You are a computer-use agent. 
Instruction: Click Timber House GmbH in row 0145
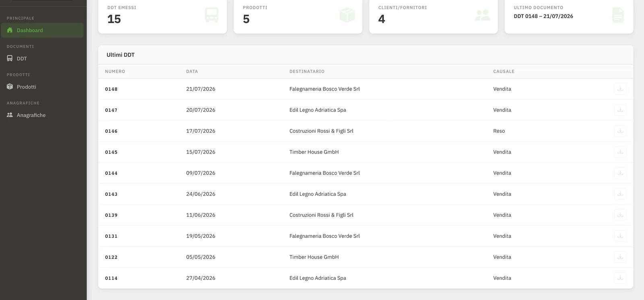(x=314, y=152)
